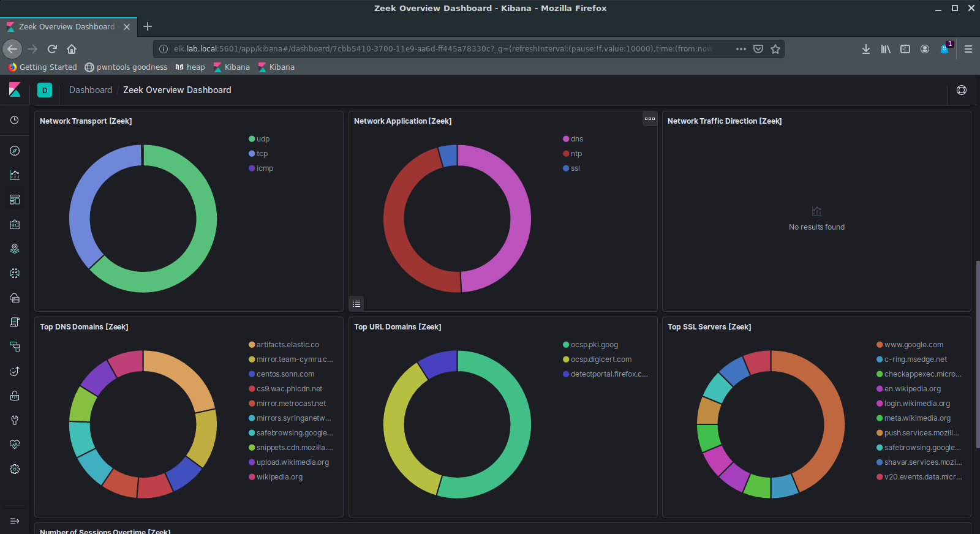Expand the Kibana side navigation

[x=15, y=521]
